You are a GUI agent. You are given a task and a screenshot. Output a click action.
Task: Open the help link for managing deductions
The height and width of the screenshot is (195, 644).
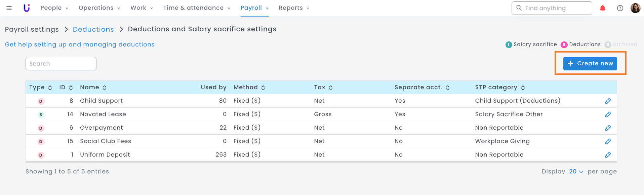pyautogui.click(x=80, y=44)
